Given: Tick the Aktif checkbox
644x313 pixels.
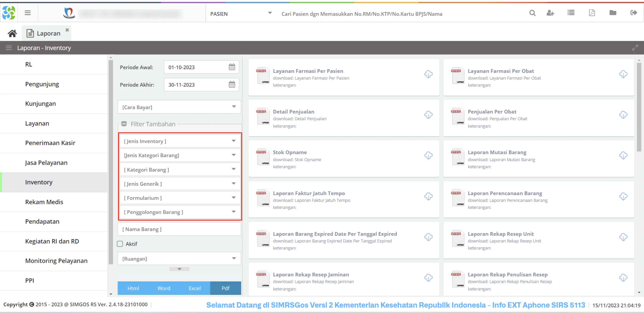Looking at the screenshot, I should point(120,244).
